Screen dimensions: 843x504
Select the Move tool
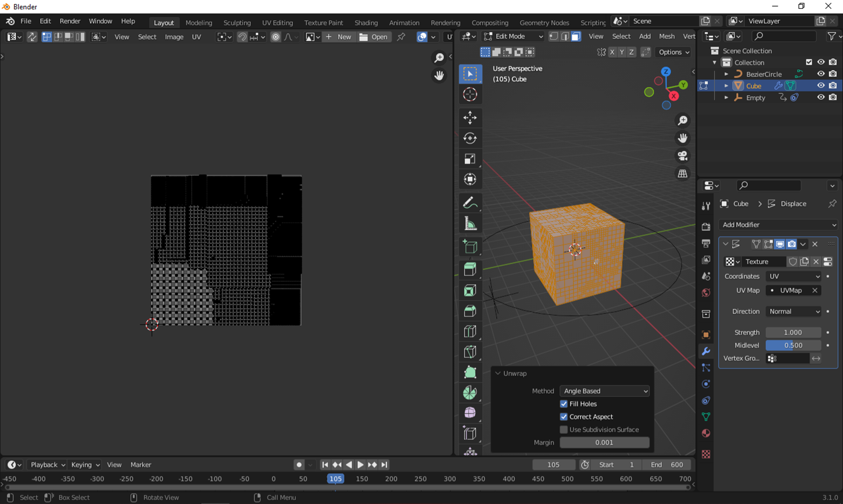pos(470,118)
